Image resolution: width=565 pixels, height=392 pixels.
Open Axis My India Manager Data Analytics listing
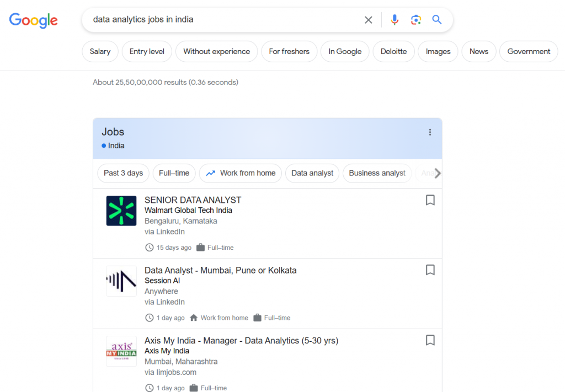click(x=242, y=341)
